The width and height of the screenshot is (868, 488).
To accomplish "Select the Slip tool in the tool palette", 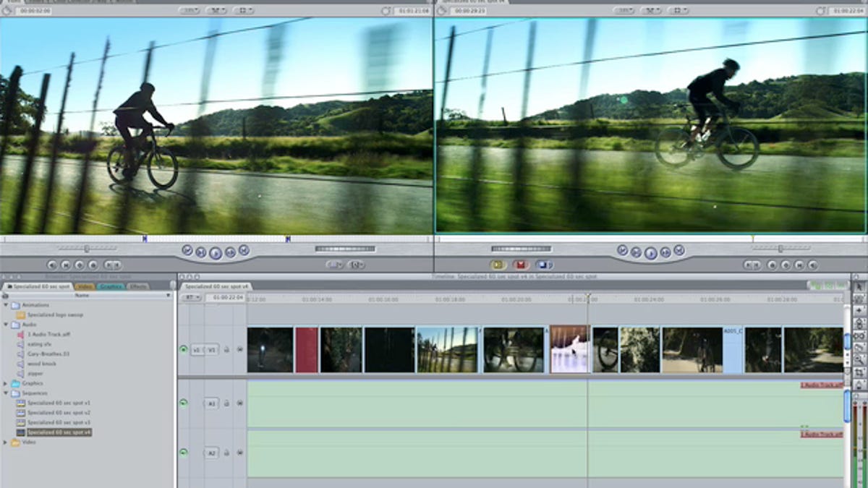I will pos(859,335).
